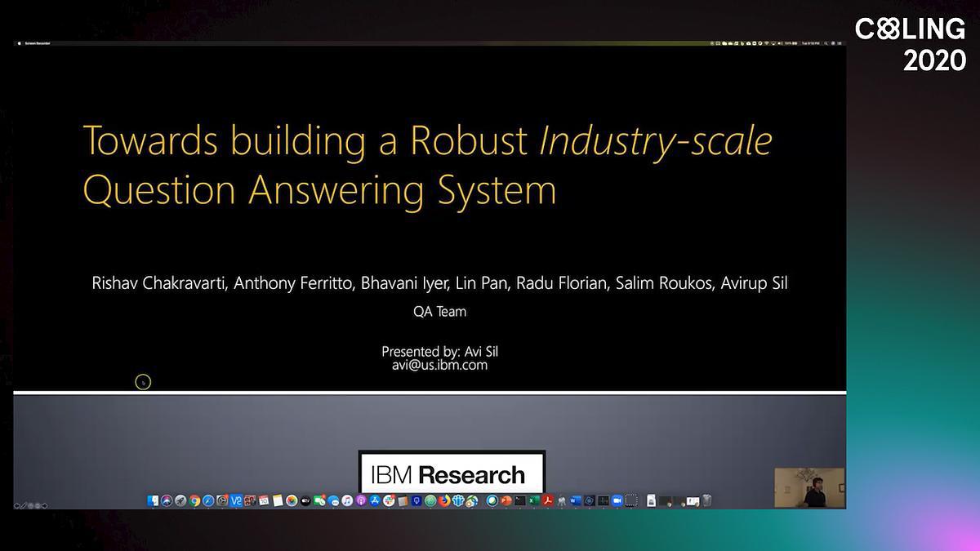Open the App Store dock icon

coord(375,500)
